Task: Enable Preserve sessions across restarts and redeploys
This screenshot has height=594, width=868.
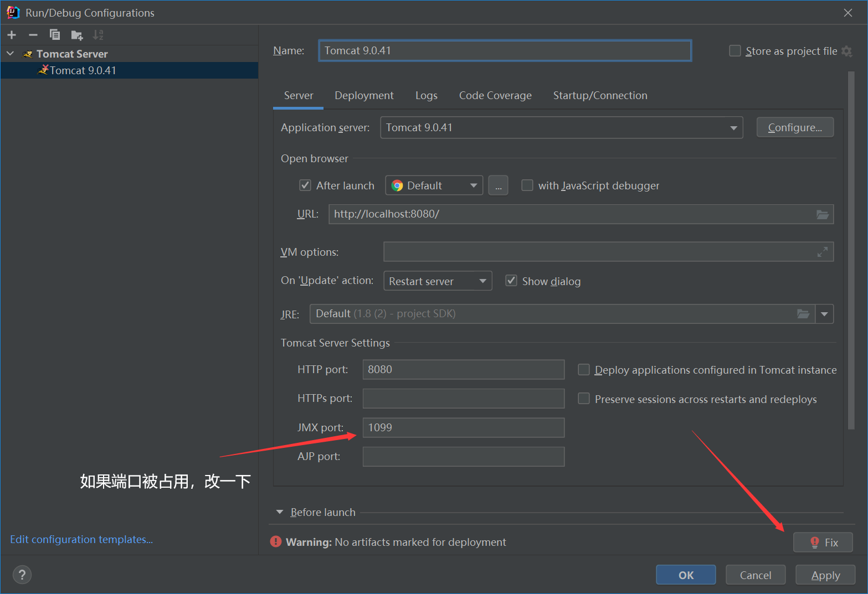Action: pos(584,399)
